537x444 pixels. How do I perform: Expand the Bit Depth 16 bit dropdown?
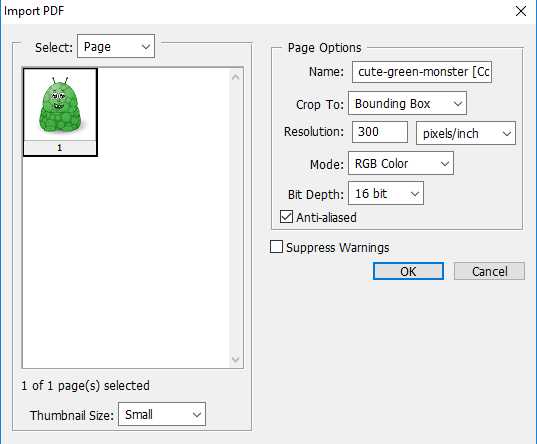click(386, 194)
